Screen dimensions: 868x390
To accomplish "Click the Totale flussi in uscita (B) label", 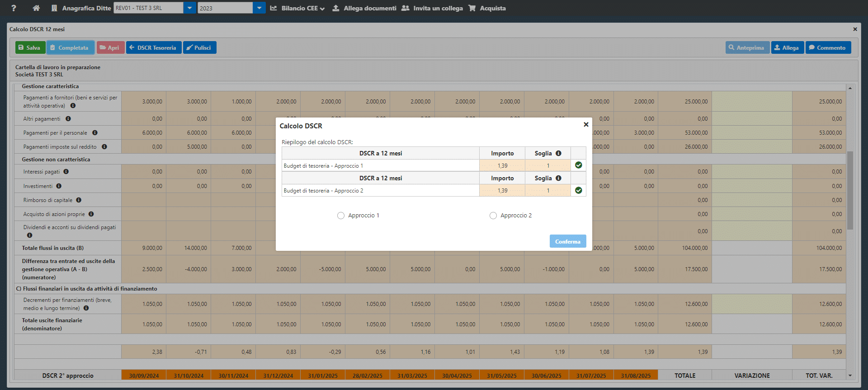I will [x=53, y=248].
